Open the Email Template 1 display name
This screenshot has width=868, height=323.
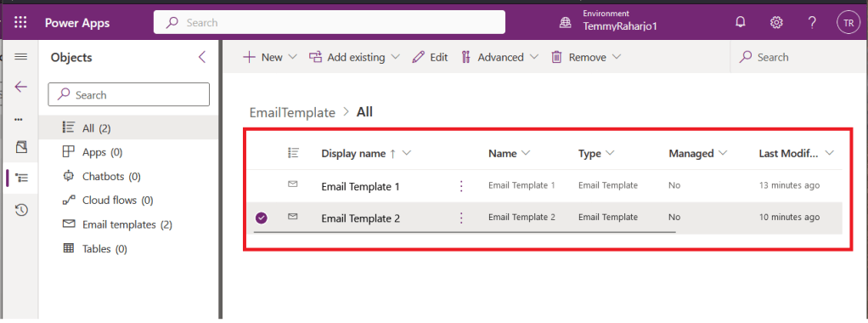(x=360, y=187)
